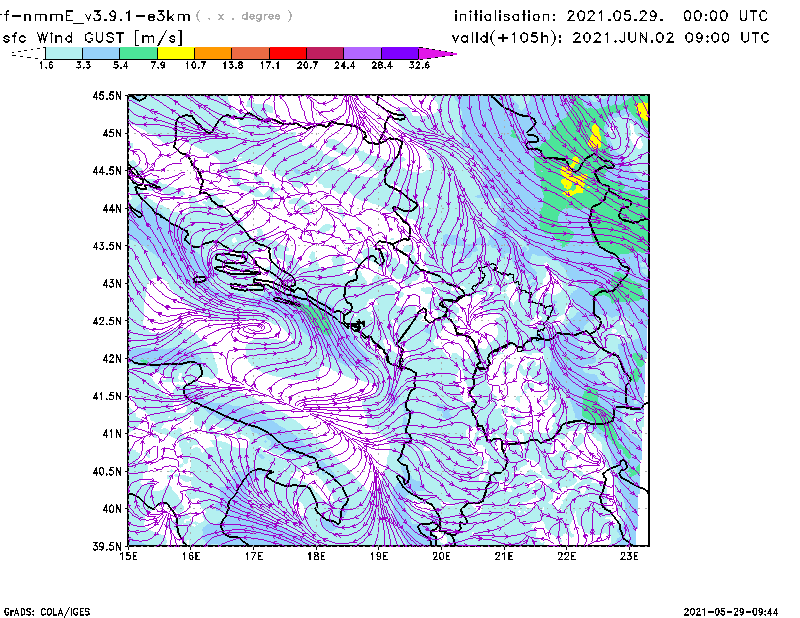
Task: Click the "21E" longitude label
Action: click(504, 556)
